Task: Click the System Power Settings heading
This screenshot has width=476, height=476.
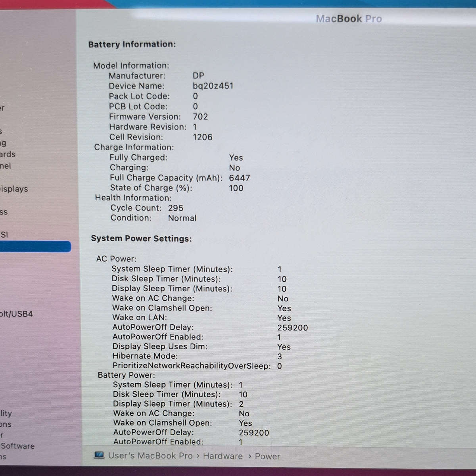Action: point(141,238)
